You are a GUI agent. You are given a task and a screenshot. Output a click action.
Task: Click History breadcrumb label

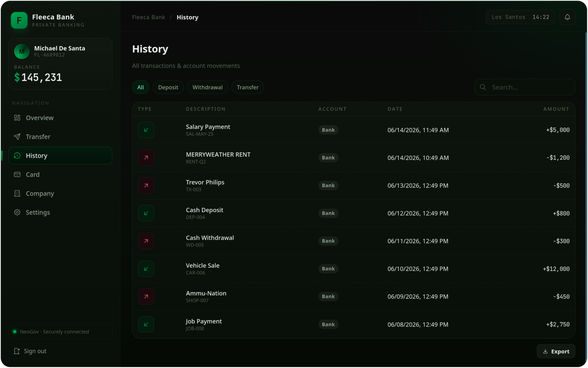point(187,17)
